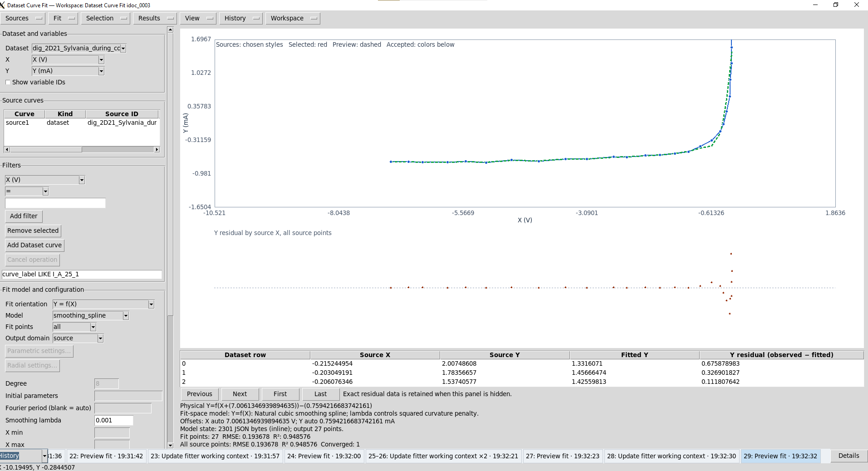868x471 pixels.
Task: Click the Smoothing lambda input field
Action: coord(114,420)
